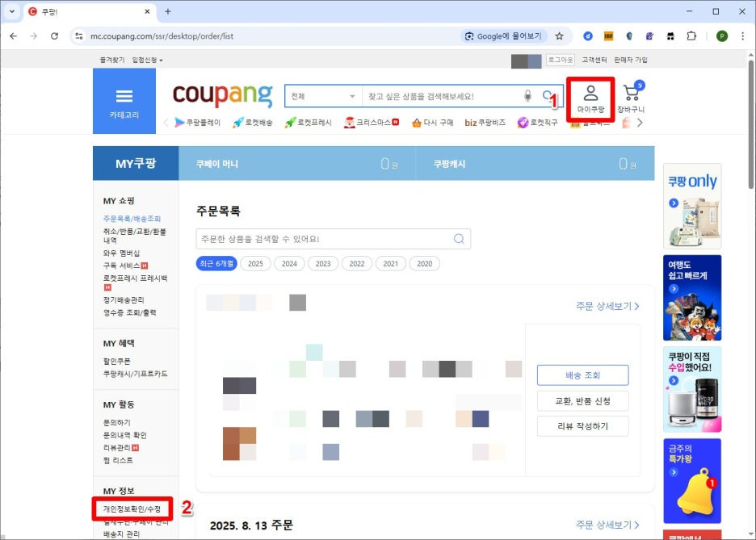This screenshot has height=540, width=756.
Task: Open new browser tab
Action: pos(168,11)
